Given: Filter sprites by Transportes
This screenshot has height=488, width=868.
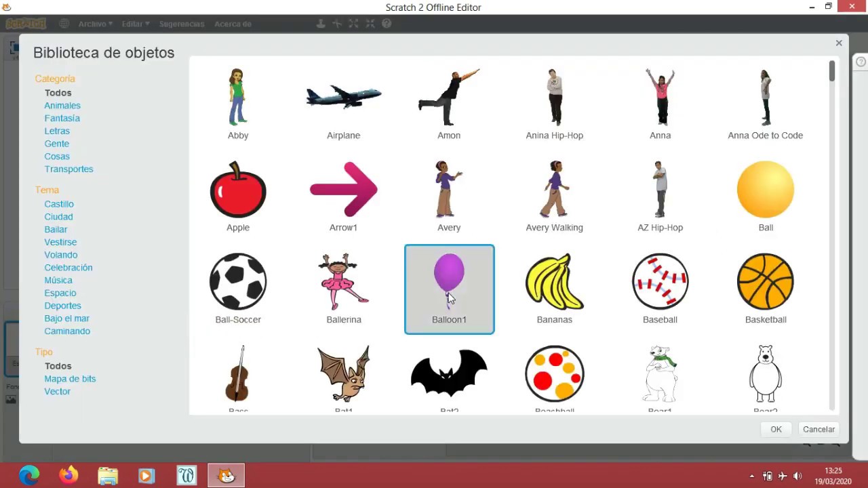Looking at the screenshot, I should 69,169.
